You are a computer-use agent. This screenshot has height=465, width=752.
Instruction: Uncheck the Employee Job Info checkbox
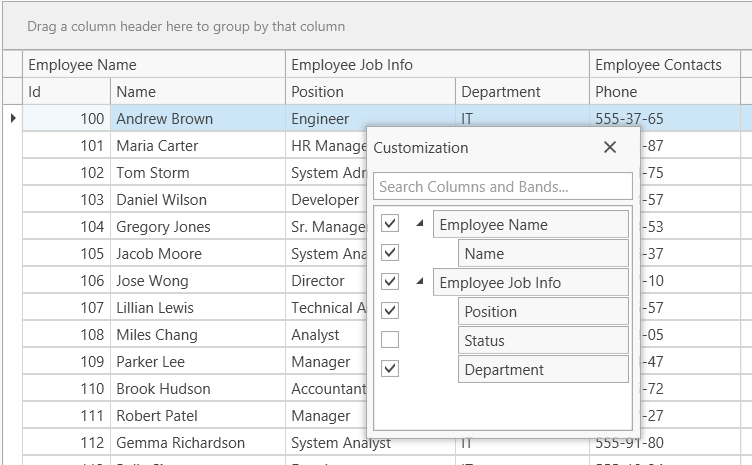pos(390,281)
